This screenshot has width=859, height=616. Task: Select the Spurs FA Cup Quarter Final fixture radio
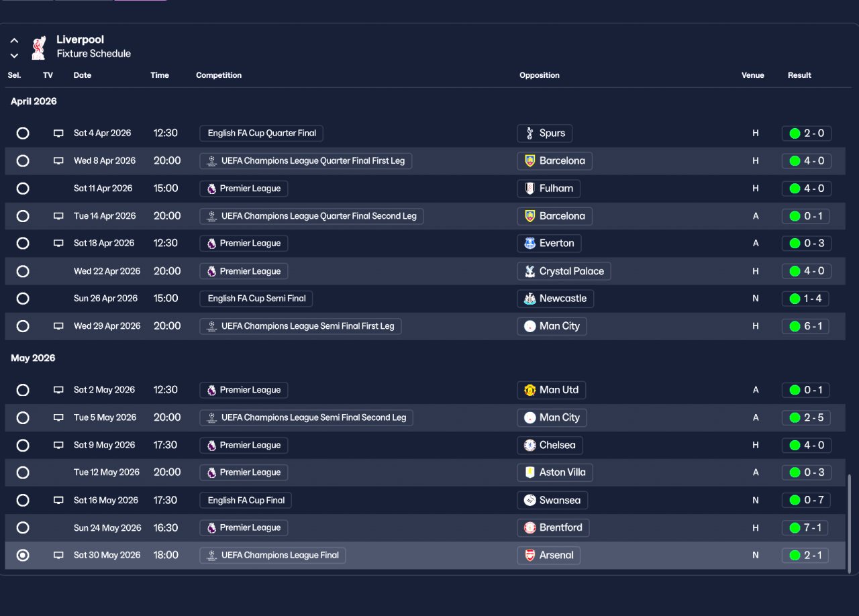(23, 134)
